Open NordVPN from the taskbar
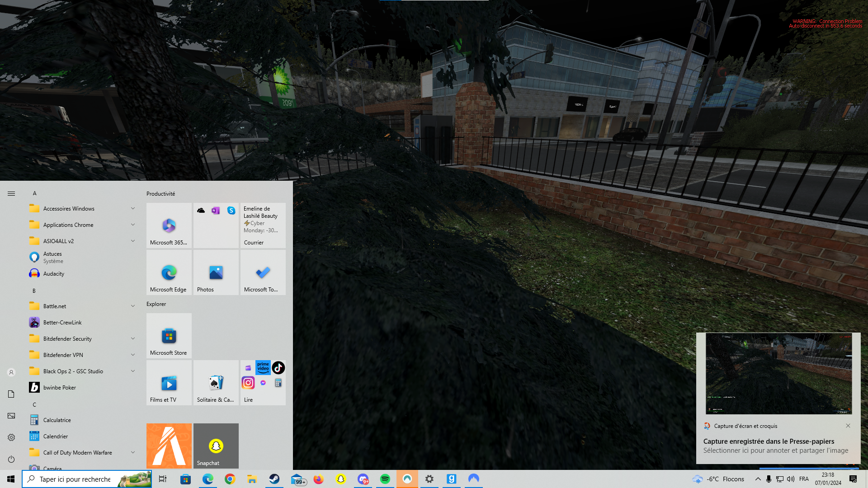Screen dimensions: 868x488 coord(474,479)
